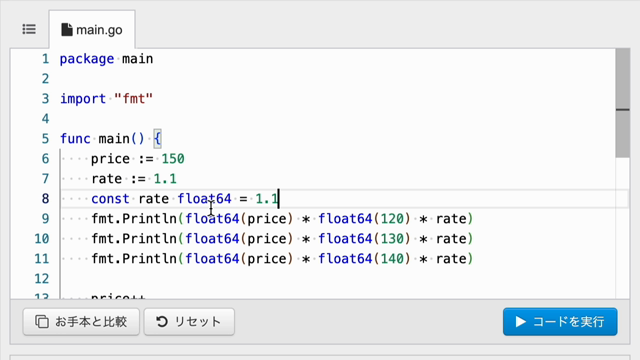Click the "fmt" import string
The image size is (640, 360).
point(133,99)
